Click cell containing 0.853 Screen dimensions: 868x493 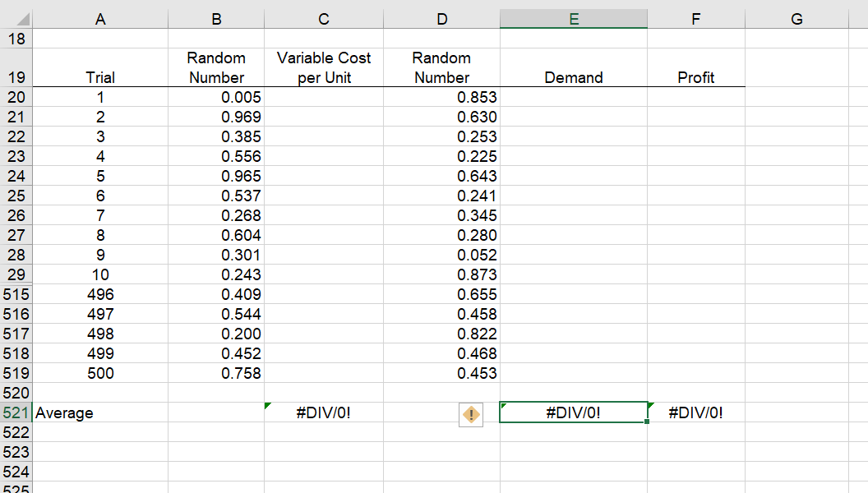441,97
